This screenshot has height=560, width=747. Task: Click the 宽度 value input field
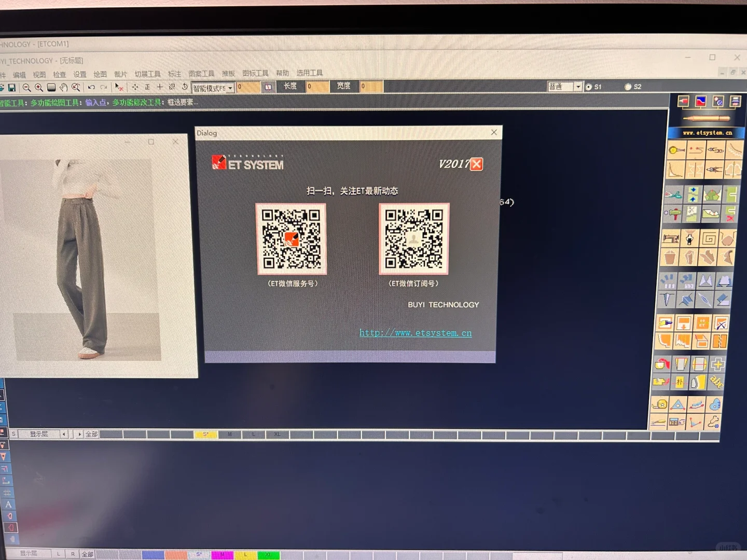pyautogui.click(x=371, y=86)
